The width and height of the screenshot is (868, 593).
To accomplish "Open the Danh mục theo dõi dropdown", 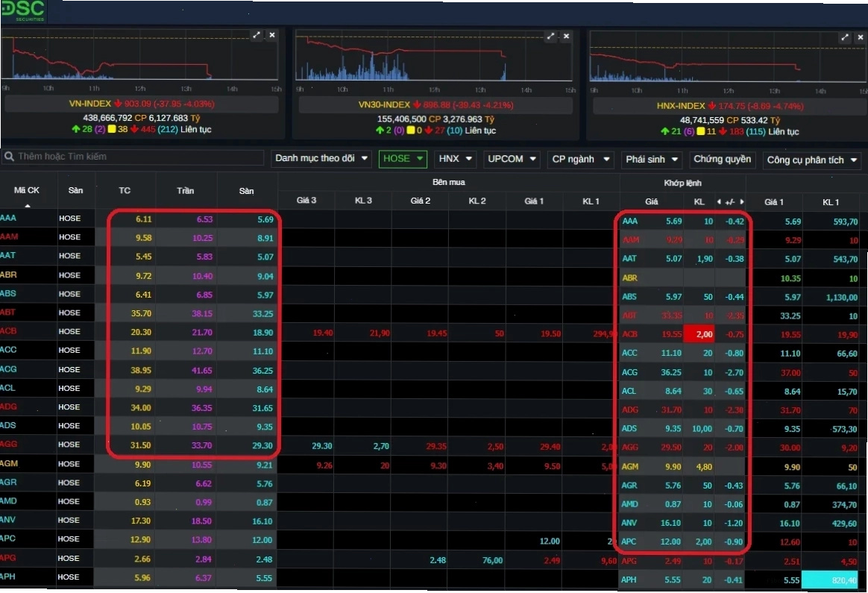I will click(x=321, y=158).
